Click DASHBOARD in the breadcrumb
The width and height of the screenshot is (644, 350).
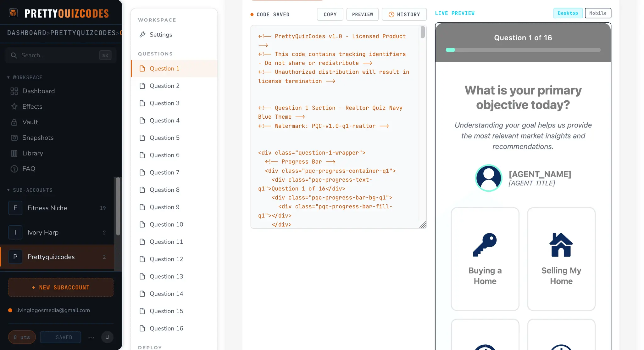point(27,33)
